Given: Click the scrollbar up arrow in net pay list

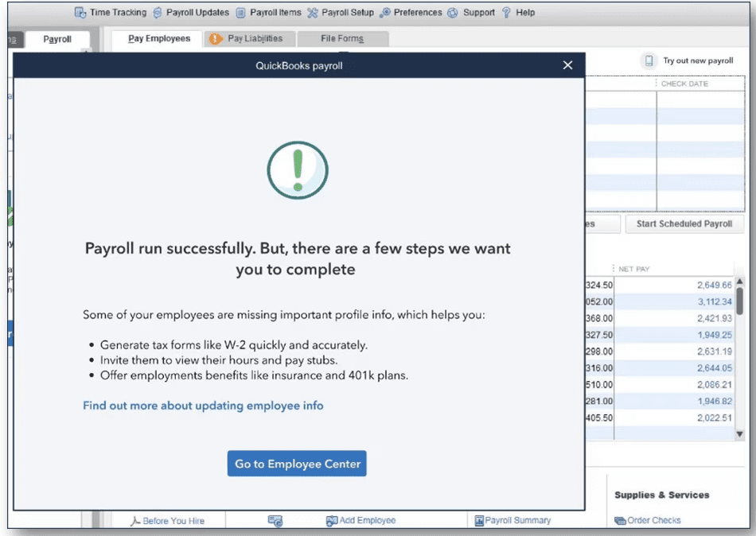Looking at the screenshot, I should (739, 282).
